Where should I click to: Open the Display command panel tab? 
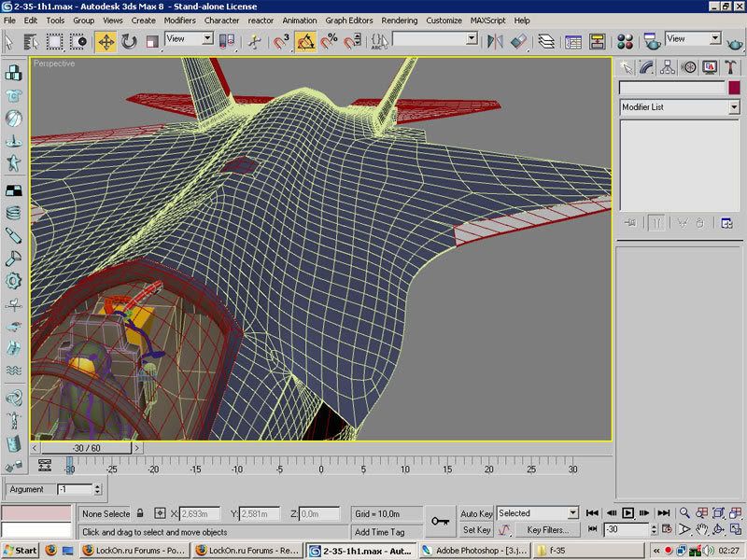709,67
